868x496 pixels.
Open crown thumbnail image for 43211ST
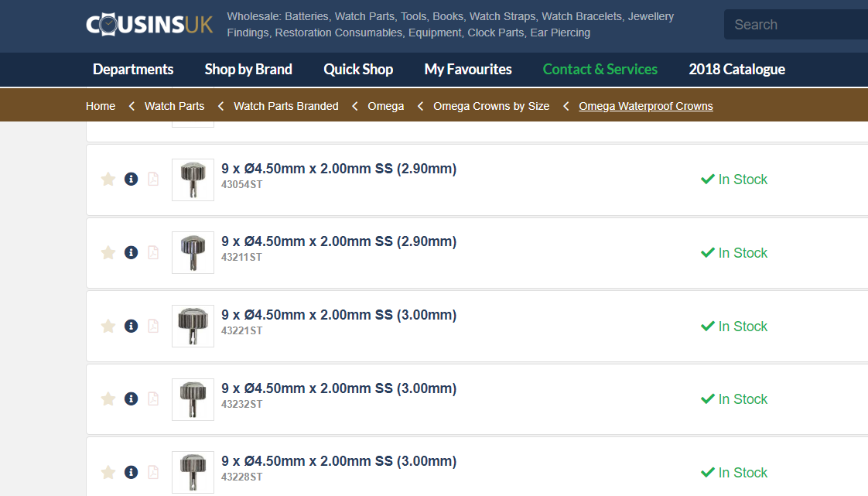click(193, 253)
